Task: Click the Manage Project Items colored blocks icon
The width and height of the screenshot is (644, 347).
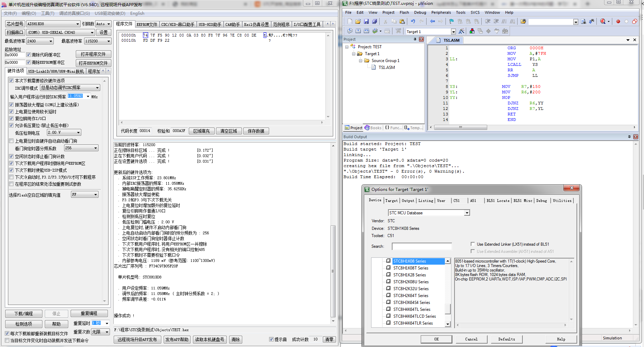Action: pyautogui.click(x=472, y=31)
